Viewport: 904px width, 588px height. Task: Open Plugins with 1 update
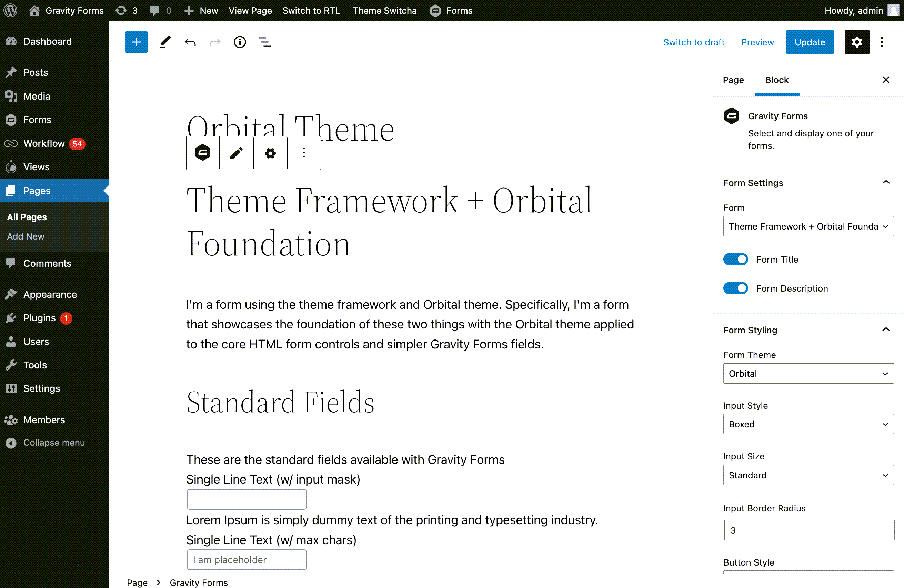coord(54,318)
